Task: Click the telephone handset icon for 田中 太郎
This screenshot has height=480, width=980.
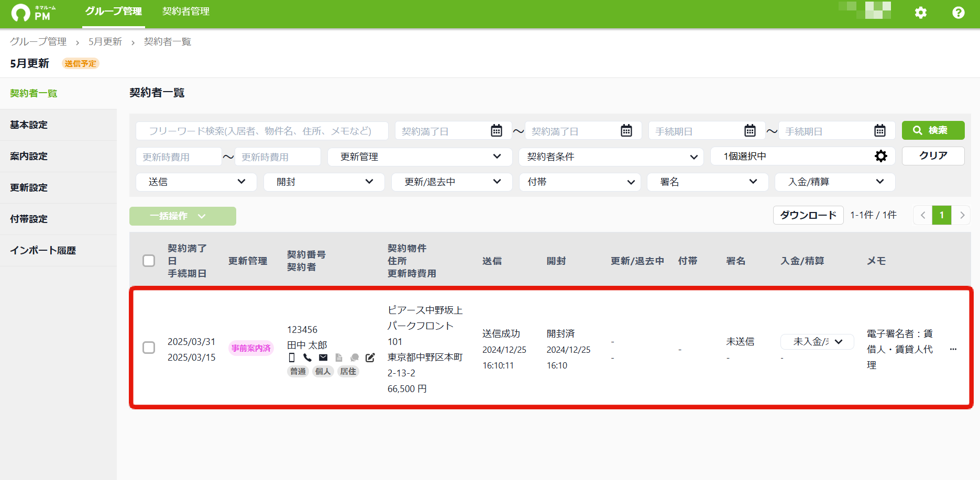Action: click(x=307, y=358)
